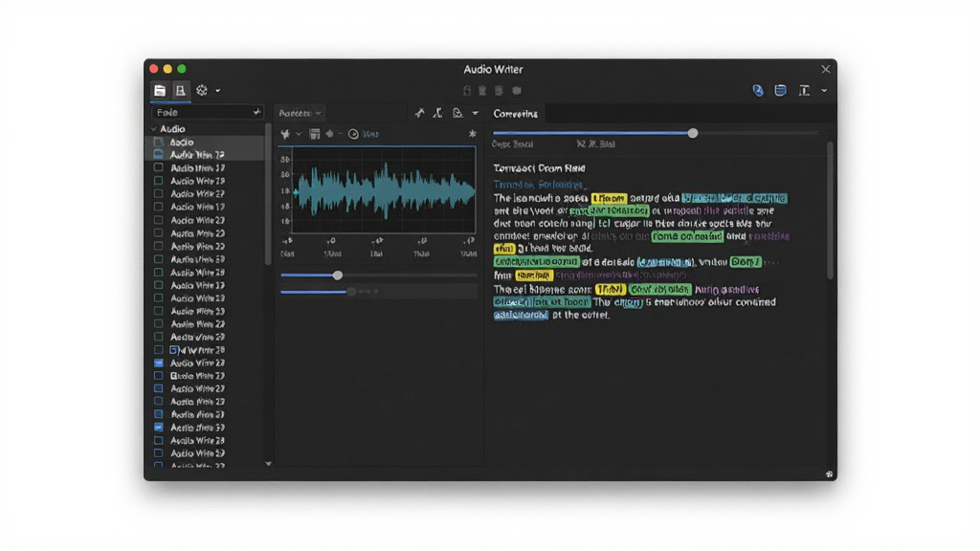Click the circular record timer icon above waveform

coord(353,134)
